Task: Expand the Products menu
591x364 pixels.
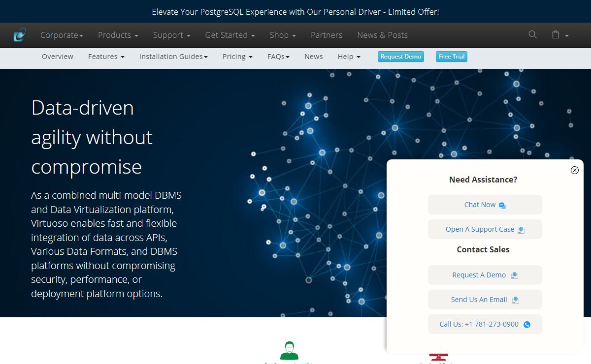Action: [118, 35]
